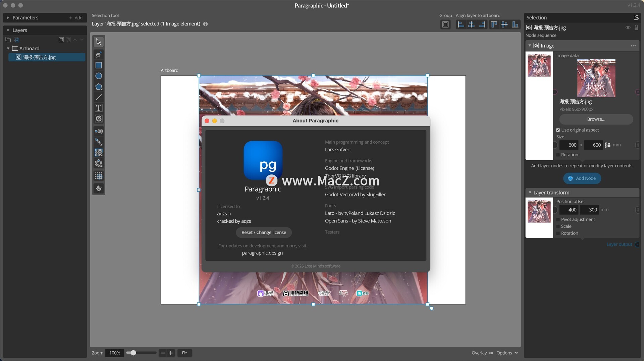Click the inspect icon in Selection panel header

click(x=636, y=17)
